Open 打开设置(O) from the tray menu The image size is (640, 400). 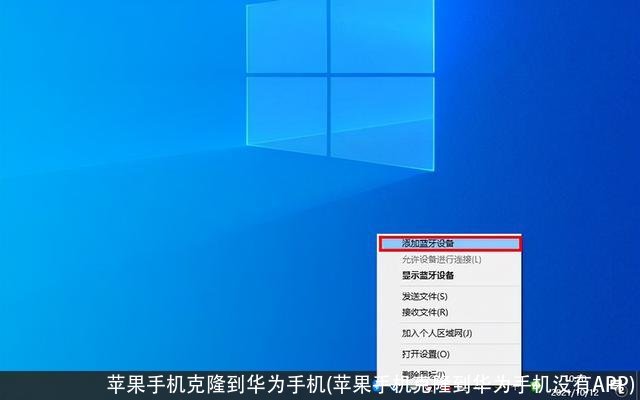449,354
